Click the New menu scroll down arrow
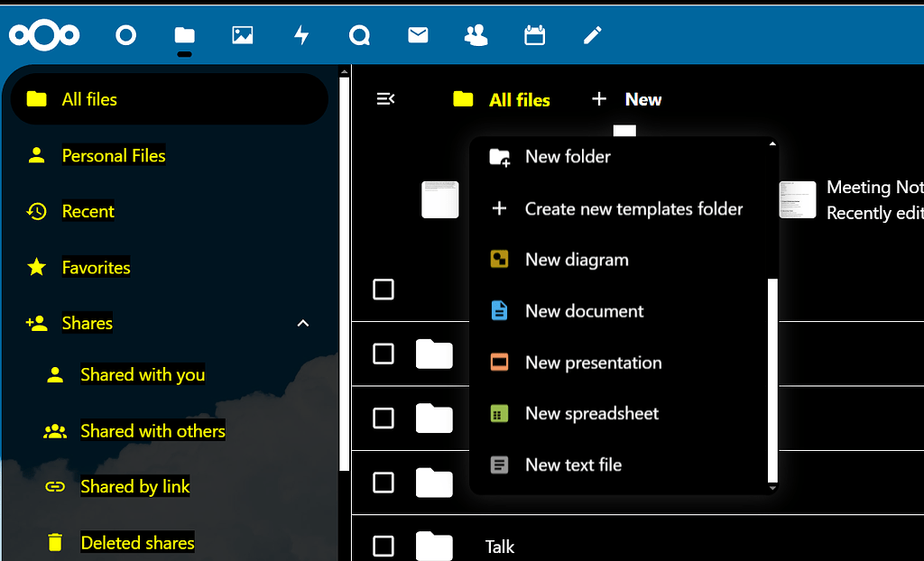Image resolution: width=924 pixels, height=561 pixels. pos(773,489)
